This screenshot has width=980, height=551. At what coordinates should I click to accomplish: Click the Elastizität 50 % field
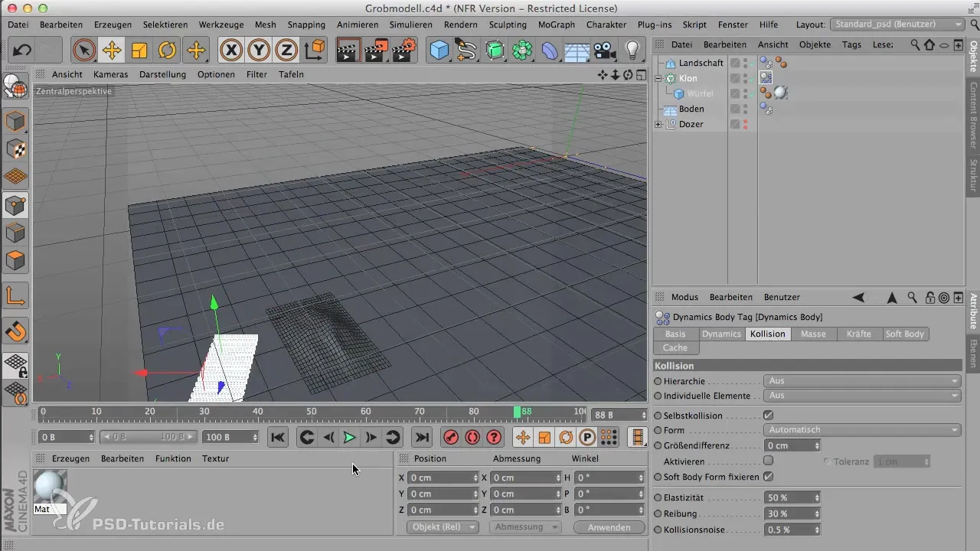tap(792, 497)
